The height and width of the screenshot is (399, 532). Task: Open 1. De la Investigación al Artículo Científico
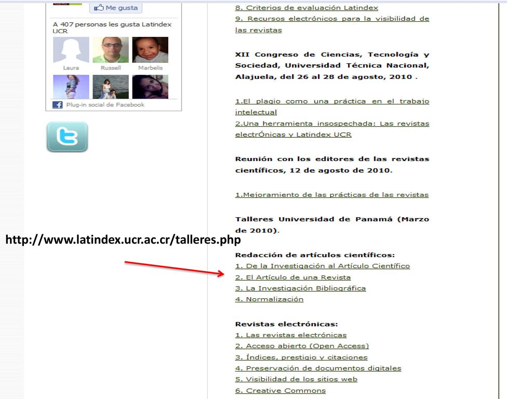click(322, 266)
